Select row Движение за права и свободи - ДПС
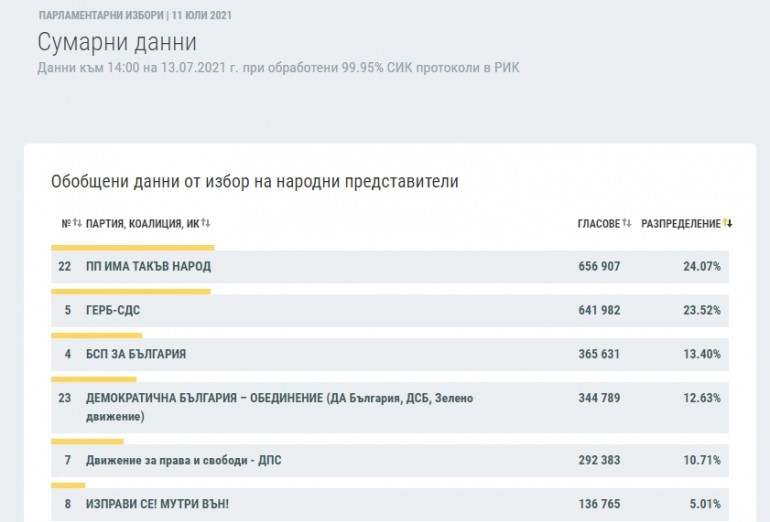The width and height of the screenshot is (770, 522). [x=390, y=461]
